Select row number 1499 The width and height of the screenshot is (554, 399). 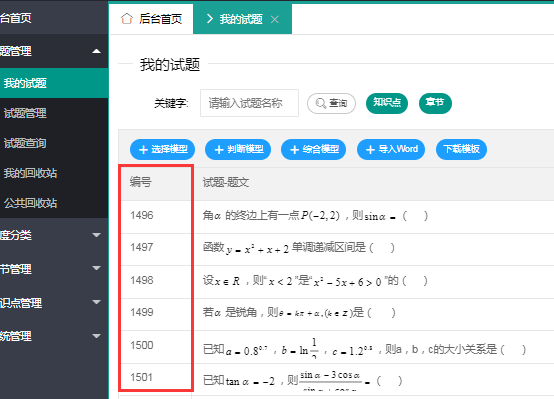pos(142,312)
